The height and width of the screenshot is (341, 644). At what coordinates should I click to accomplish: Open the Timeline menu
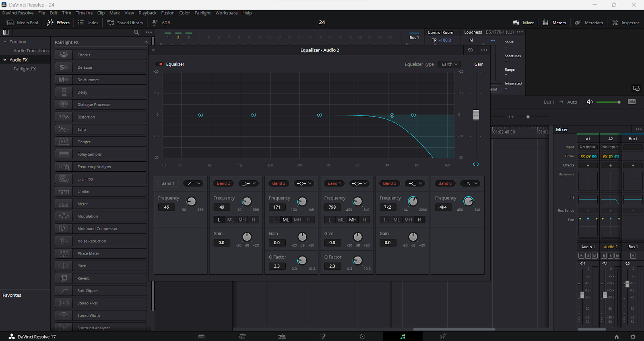[x=84, y=13]
